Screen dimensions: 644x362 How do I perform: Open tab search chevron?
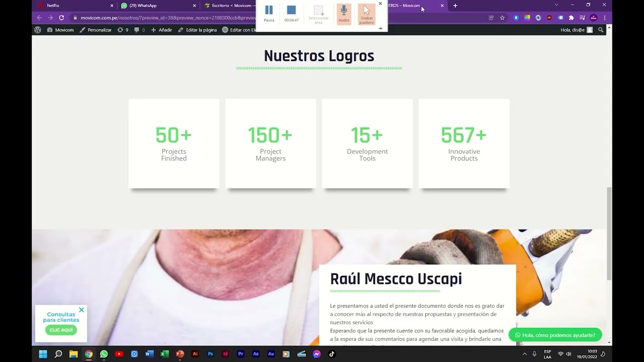click(556, 5)
